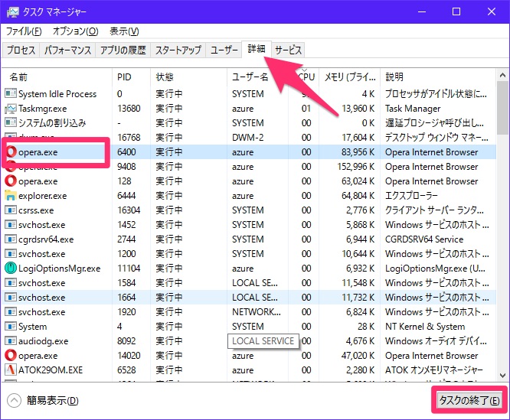
Task: Click the Opera icon in the PID 128 row
Action: coord(11,181)
